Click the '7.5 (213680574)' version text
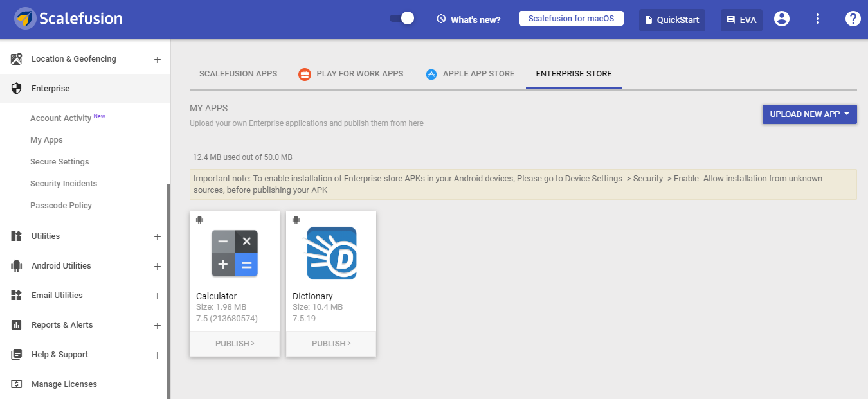868x399 pixels. 227,318
